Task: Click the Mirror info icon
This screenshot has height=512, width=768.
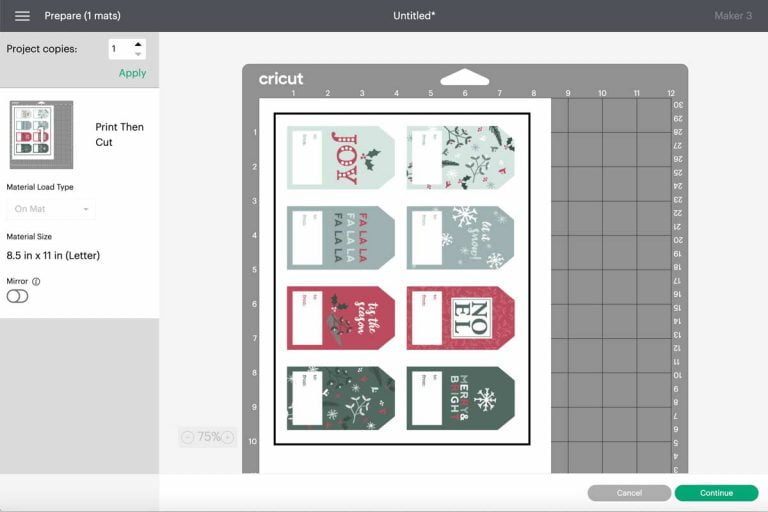Action: [x=36, y=281]
